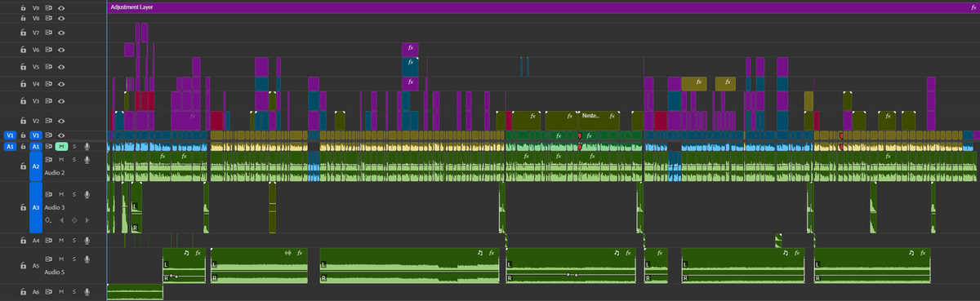Hide output of video track V8

pyautogui.click(x=61, y=18)
